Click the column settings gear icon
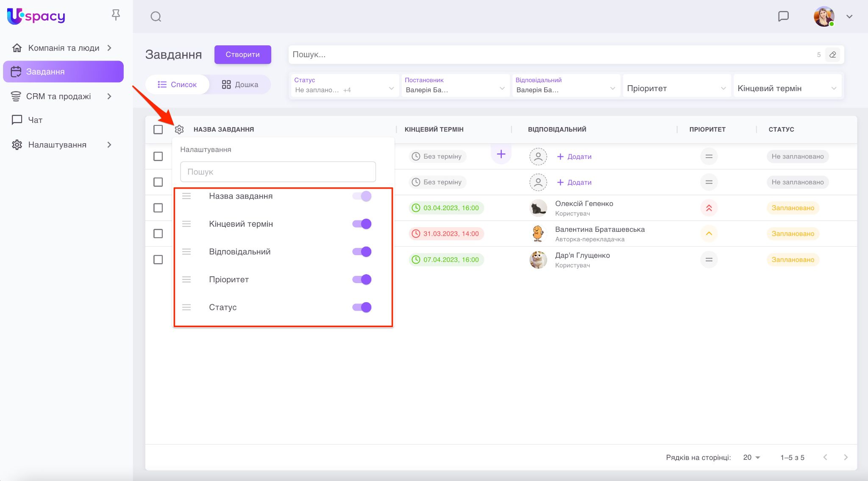 179,130
